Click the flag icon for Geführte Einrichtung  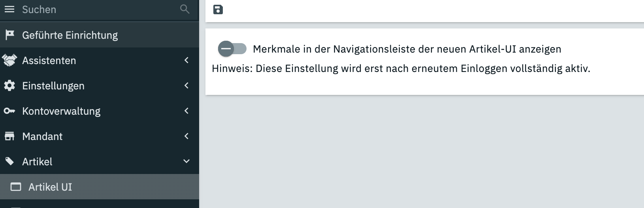tap(10, 35)
